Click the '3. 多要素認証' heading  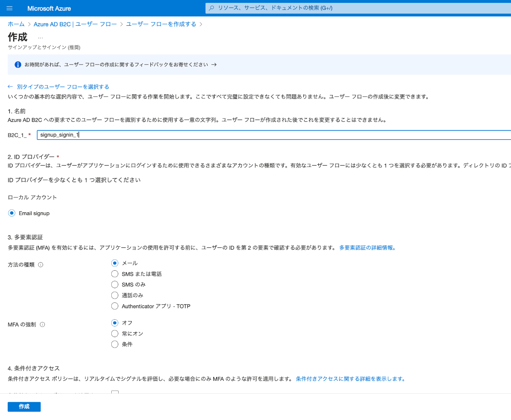coord(25,237)
